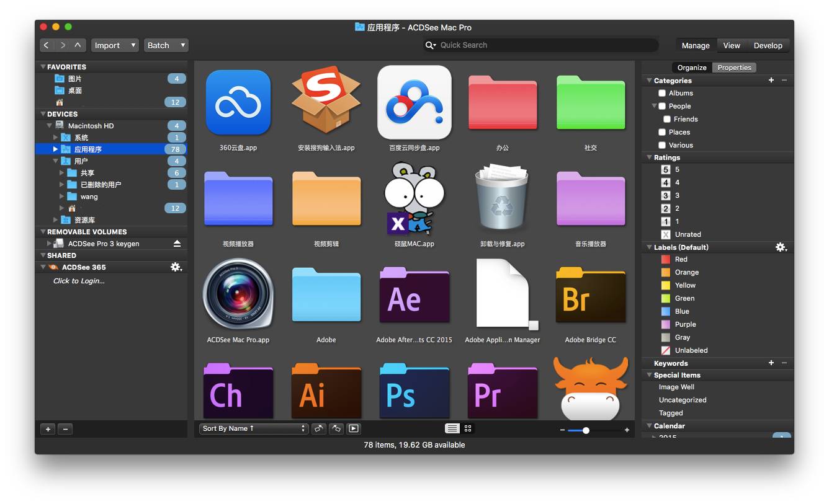The width and height of the screenshot is (829, 504).
Task: Select the Blue label swatch
Action: tap(666, 311)
